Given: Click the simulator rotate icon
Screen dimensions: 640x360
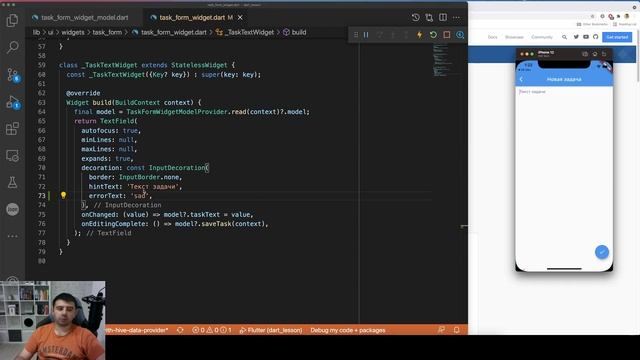Looking at the screenshot, I should click(x=604, y=54).
